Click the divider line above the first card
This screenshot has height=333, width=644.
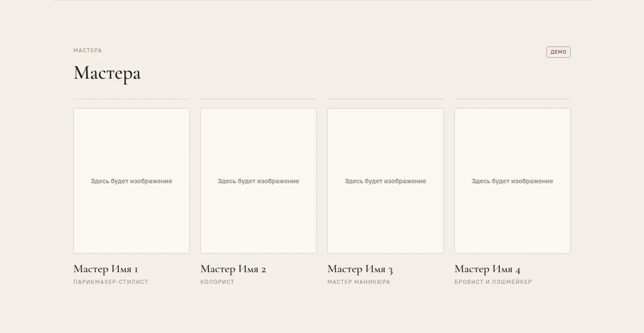point(132,99)
